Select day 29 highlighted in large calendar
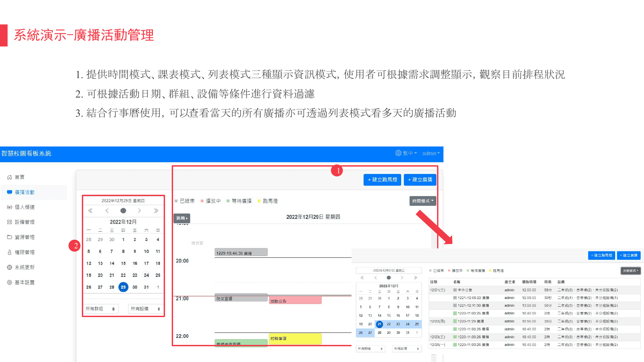The image size is (644, 362). point(123,287)
